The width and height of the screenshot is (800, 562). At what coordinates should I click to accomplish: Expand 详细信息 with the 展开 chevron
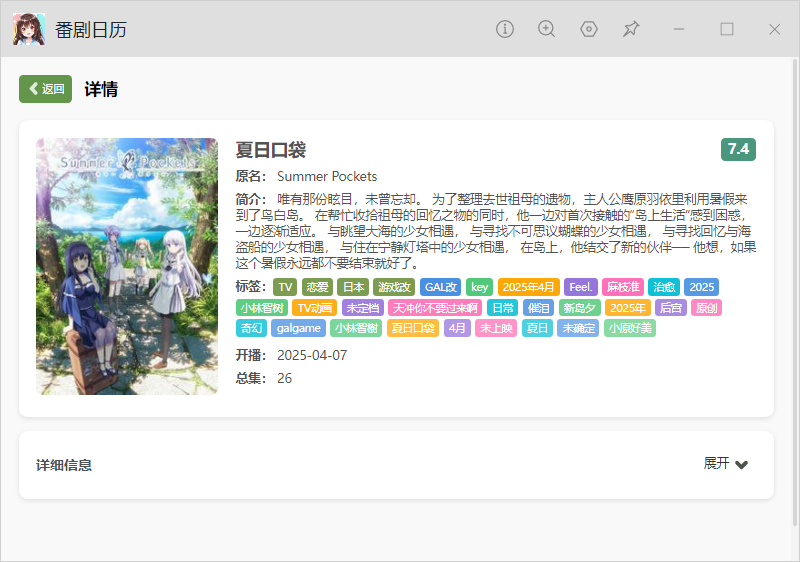coord(726,464)
